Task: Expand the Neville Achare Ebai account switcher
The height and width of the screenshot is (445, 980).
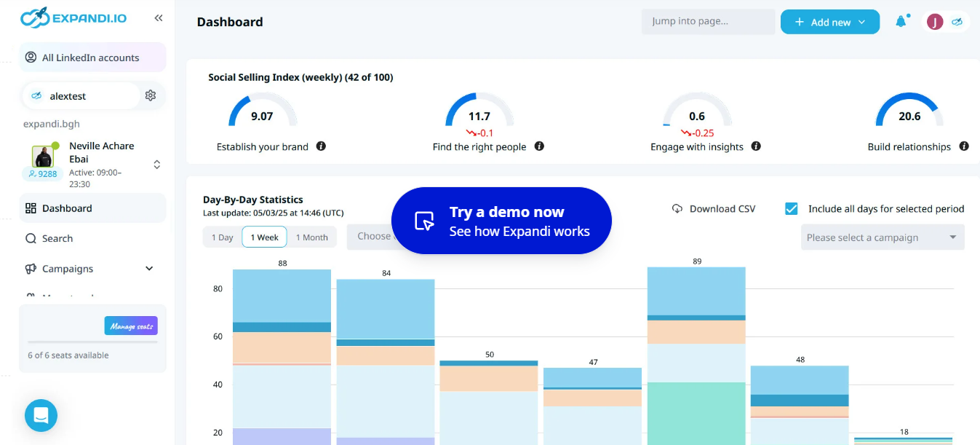Action: click(156, 165)
